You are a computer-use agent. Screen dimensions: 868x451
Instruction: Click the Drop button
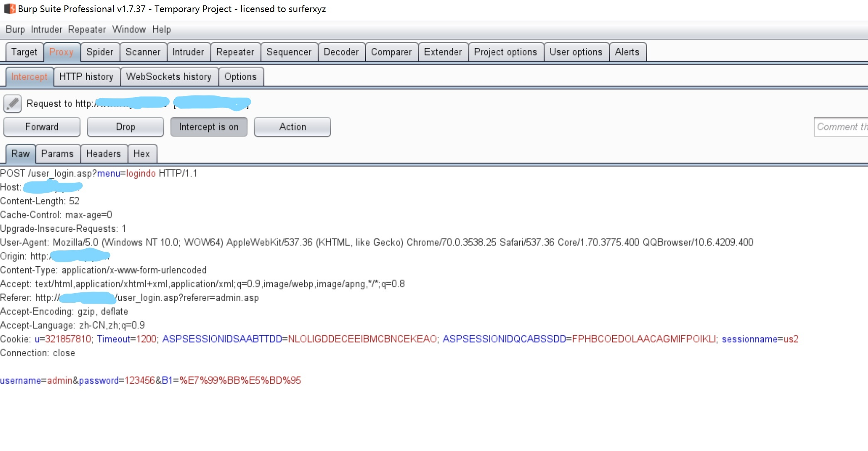125,127
